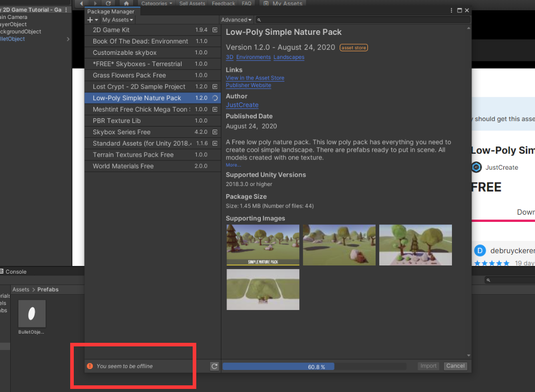
Task: Open the Advanced dropdown menu
Action: tap(236, 19)
